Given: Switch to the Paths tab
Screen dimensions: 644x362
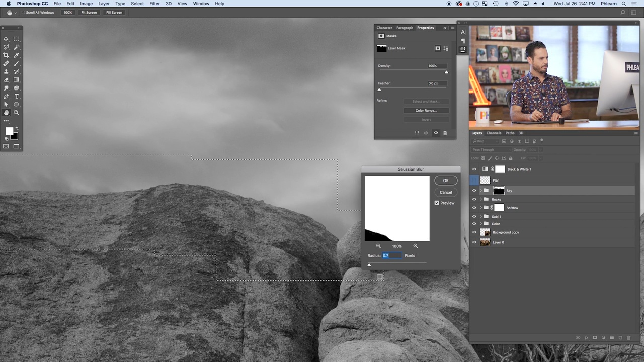Looking at the screenshot, I should point(510,133).
